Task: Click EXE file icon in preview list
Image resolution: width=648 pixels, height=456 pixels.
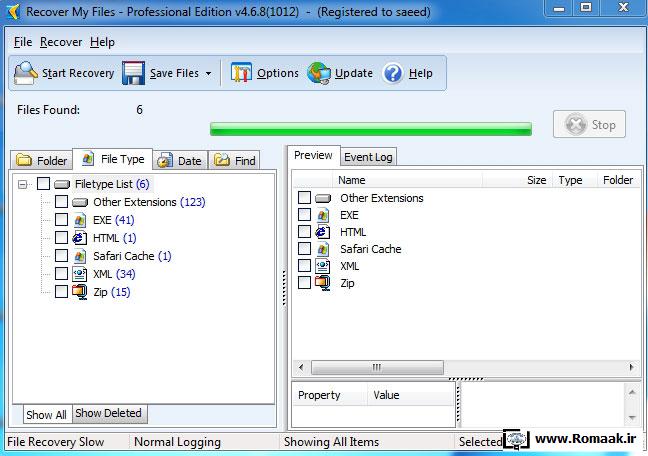Action: coord(323,215)
